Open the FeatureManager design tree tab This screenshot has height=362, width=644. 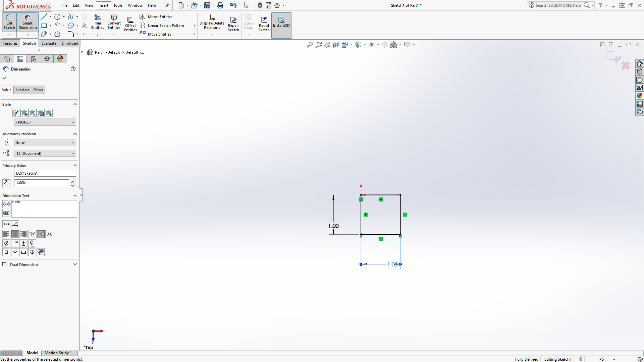pyautogui.click(x=7, y=59)
